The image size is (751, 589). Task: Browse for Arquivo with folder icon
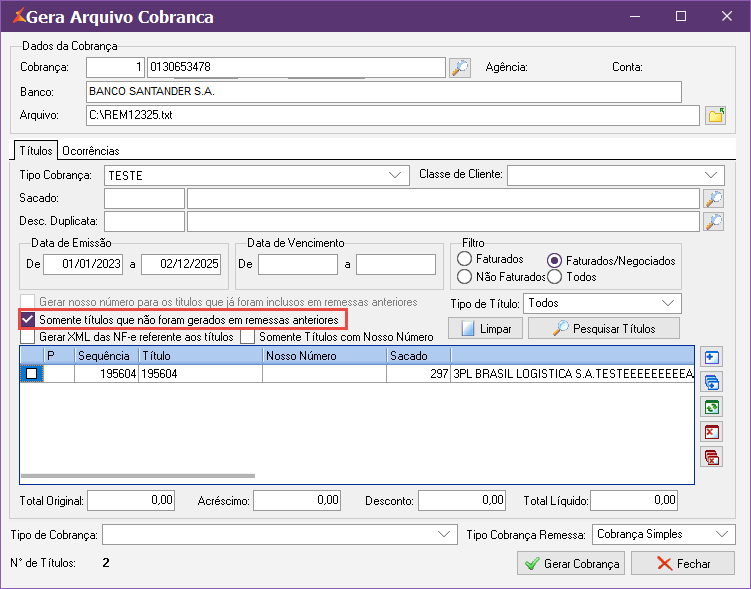click(716, 115)
